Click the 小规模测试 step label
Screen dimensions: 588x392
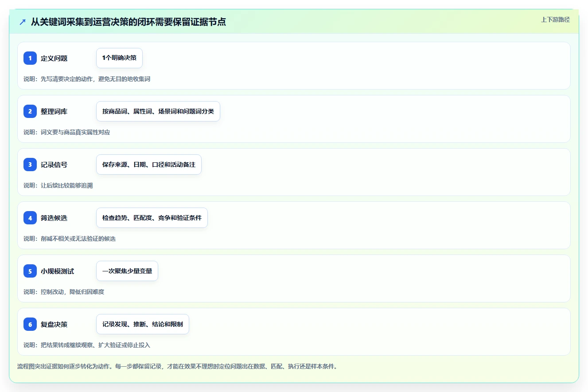(x=58, y=271)
